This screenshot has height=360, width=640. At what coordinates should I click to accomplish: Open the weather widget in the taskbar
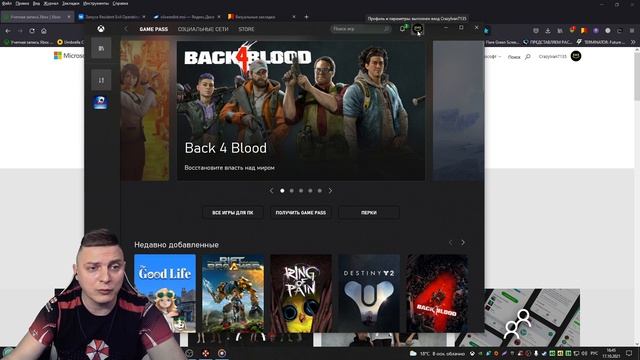[437, 353]
